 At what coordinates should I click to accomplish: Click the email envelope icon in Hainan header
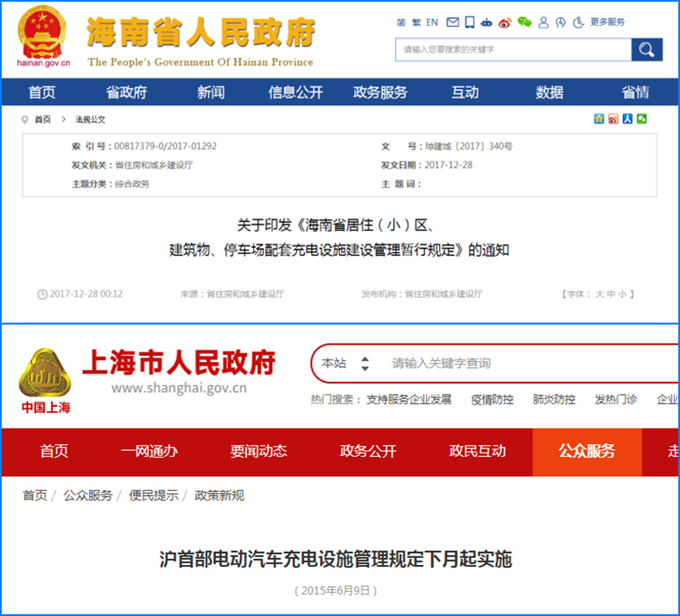pos(453,22)
